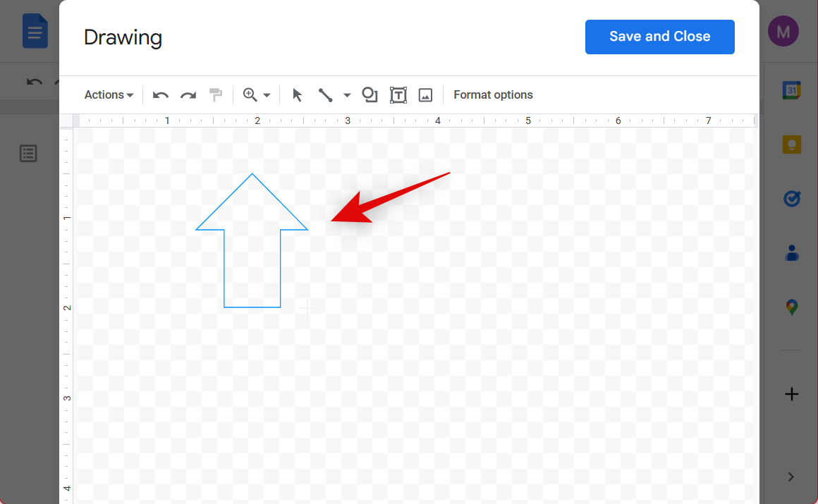818x504 pixels.
Task: Expand the zoom level dropdown arrow
Action: (x=267, y=95)
